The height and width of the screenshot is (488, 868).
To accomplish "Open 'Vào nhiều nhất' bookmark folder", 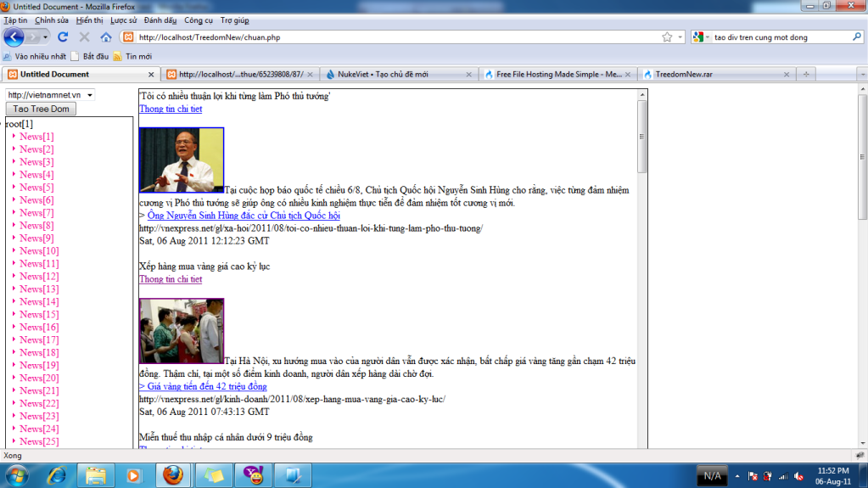I will (x=34, y=57).
